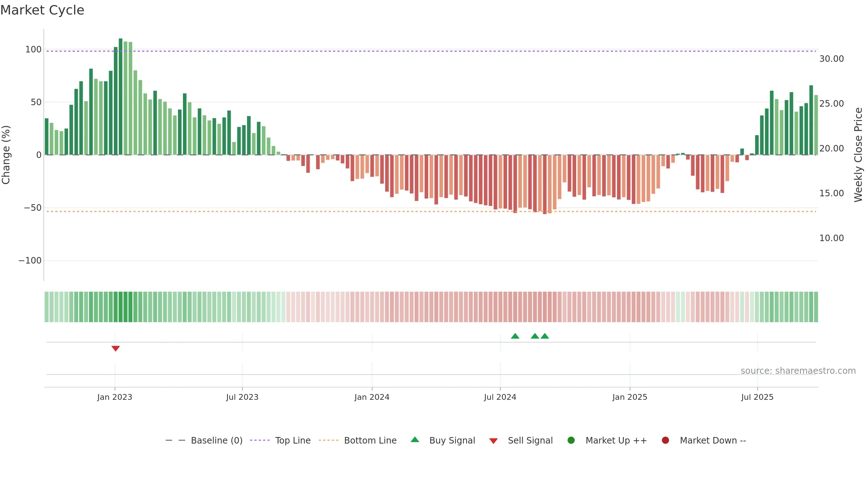Click the −50 tick on the left axis
868x488 pixels.
(33, 208)
